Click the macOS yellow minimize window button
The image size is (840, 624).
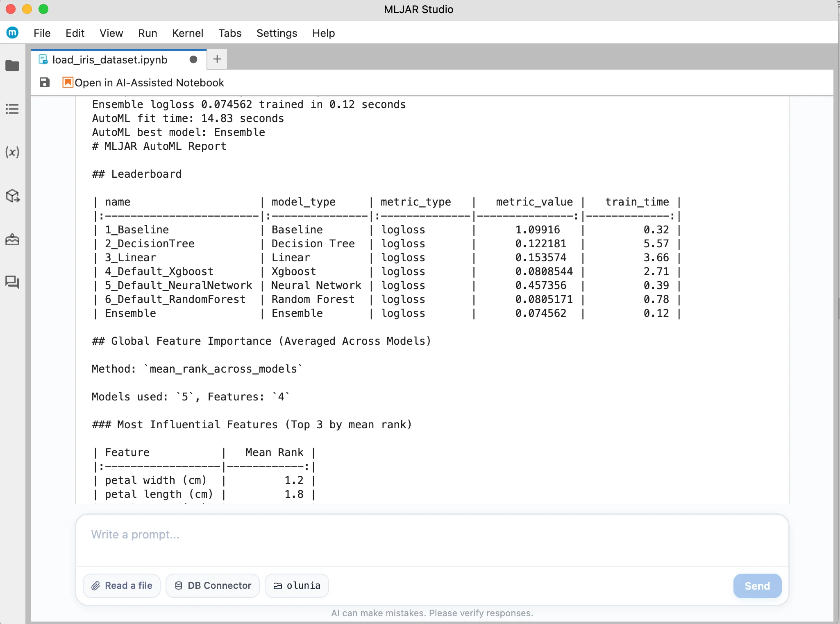pos(27,9)
